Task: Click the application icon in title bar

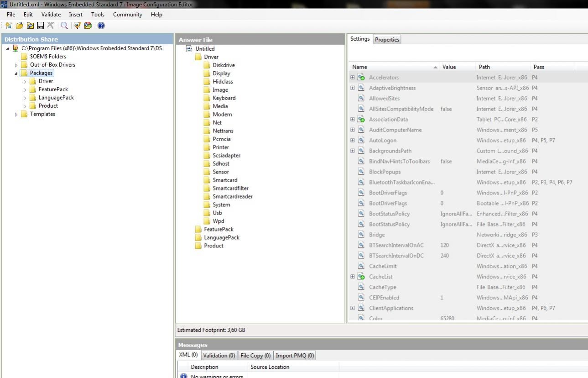Action: point(4,4)
